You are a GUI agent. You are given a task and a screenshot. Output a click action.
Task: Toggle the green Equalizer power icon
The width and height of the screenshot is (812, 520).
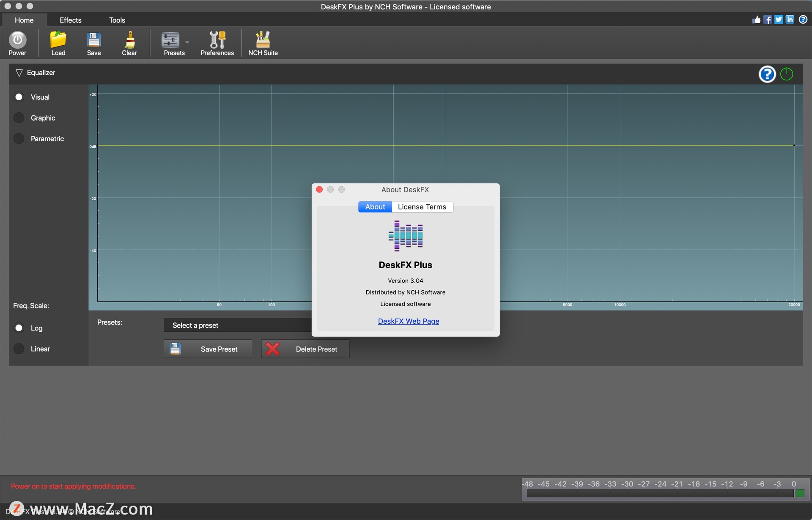click(787, 74)
